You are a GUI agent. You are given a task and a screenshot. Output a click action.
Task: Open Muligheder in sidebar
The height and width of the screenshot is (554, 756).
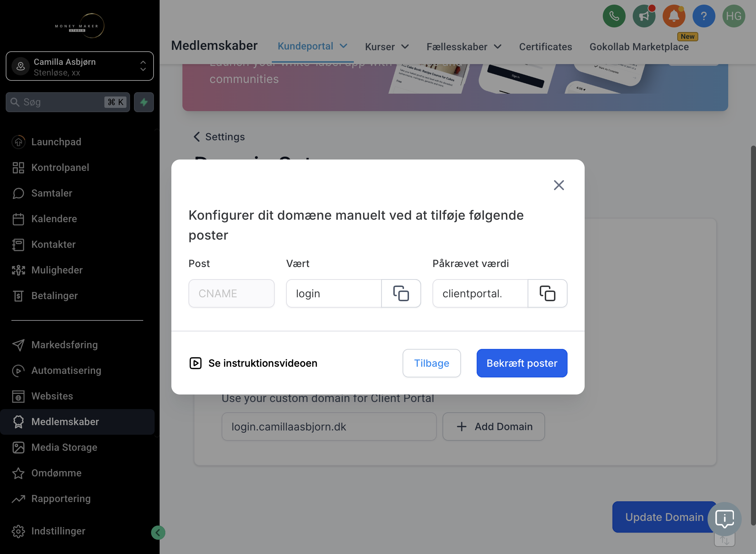coord(77,270)
